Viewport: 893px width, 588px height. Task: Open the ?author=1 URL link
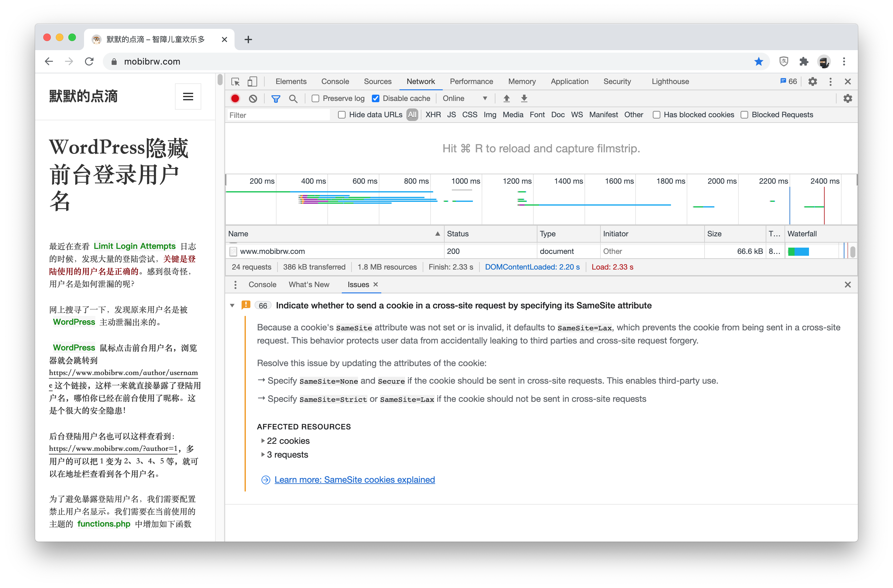(x=113, y=448)
